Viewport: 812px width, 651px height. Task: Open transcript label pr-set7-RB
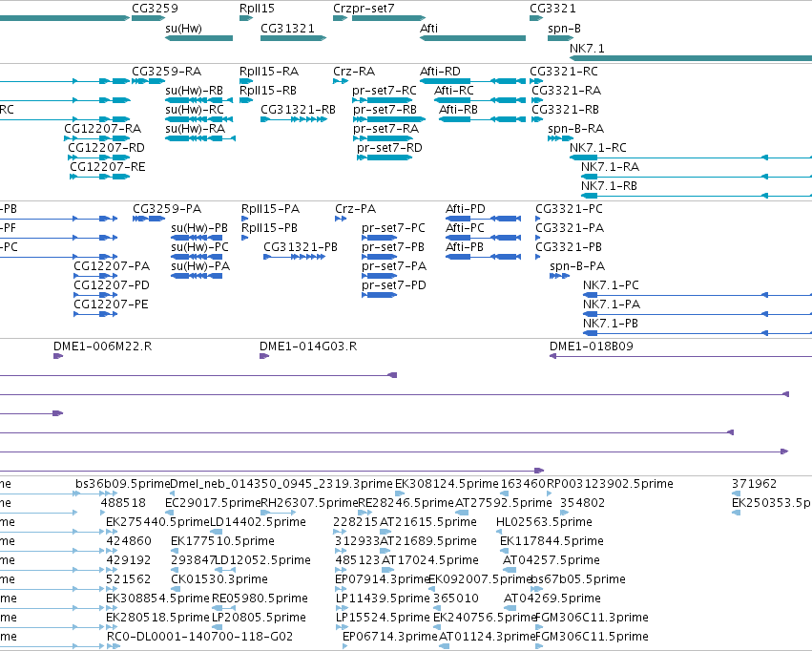(x=385, y=110)
